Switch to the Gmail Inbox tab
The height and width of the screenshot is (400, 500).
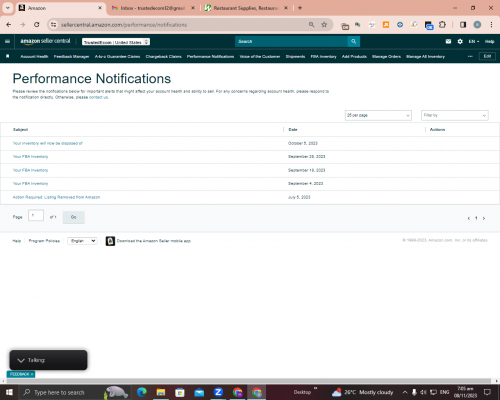point(152,8)
